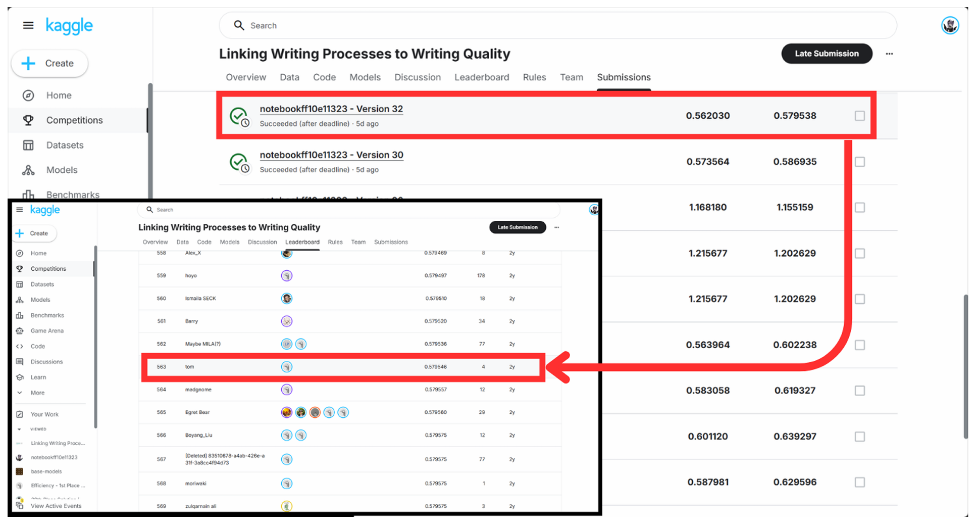Click the Kaggle logo in the main window
This screenshot has height=526, width=980.
[x=69, y=26]
